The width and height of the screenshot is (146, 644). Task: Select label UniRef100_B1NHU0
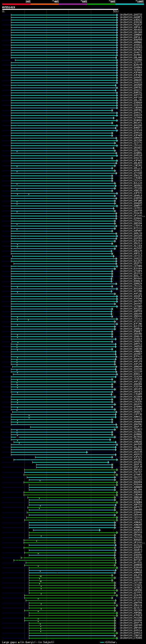(131, 120)
